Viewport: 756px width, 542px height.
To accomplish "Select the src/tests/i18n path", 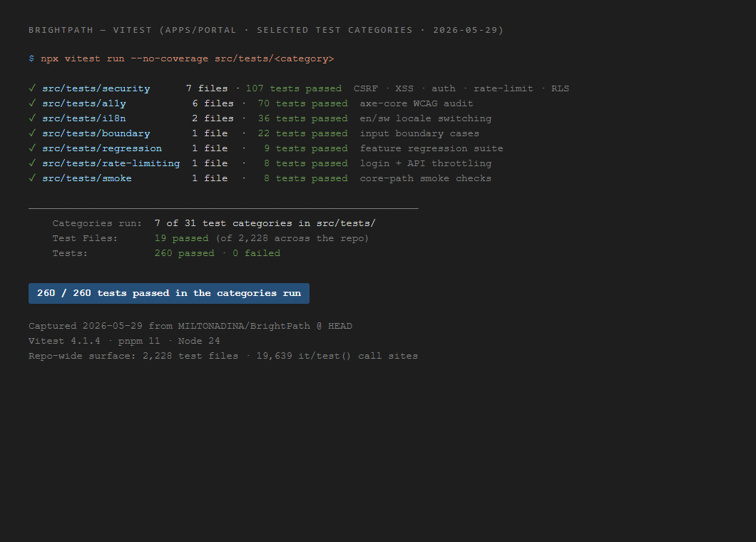I will click(x=84, y=118).
